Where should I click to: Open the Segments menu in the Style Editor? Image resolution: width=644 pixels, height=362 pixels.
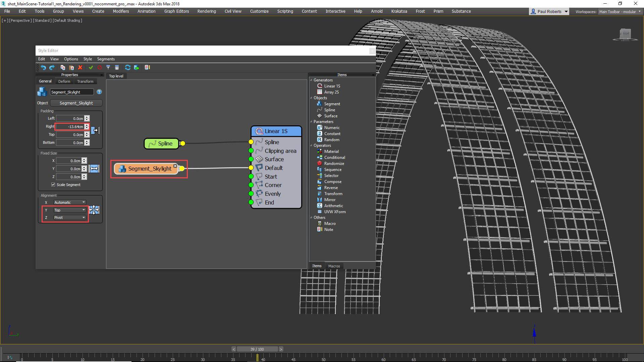(x=106, y=59)
